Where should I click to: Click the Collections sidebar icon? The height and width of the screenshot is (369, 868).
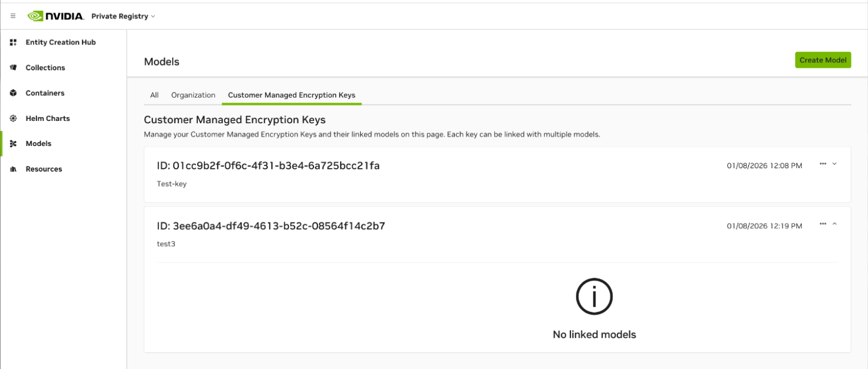pyautogui.click(x=13, y=67)
